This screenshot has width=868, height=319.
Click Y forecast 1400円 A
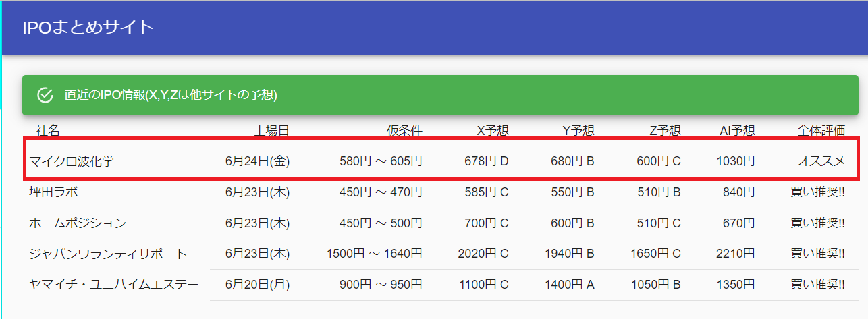pyautogui.click(x=570, y=285)
